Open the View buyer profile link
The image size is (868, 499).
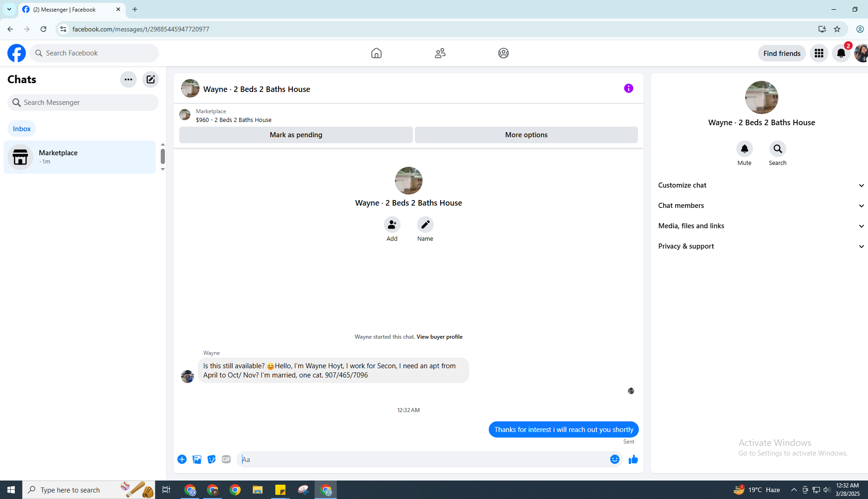point(439,337)
